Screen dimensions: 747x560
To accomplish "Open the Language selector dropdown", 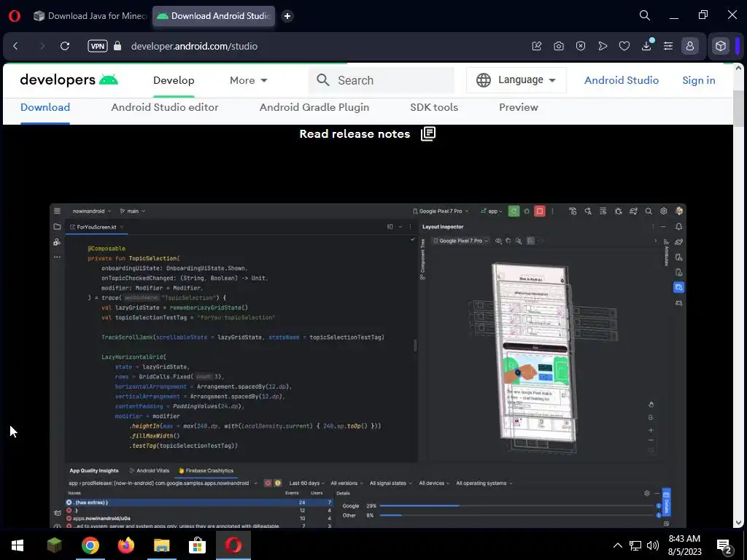I will 516,80.
